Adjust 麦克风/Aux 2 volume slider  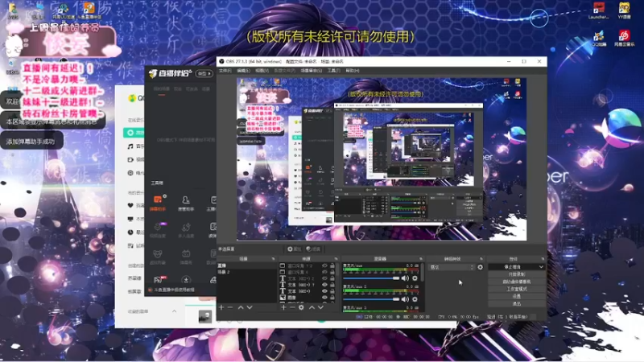pyautogui.click(x=371, y=299)
